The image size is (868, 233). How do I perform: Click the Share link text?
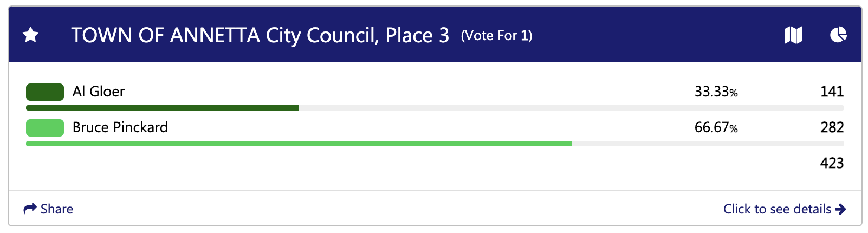click(57, 209)
